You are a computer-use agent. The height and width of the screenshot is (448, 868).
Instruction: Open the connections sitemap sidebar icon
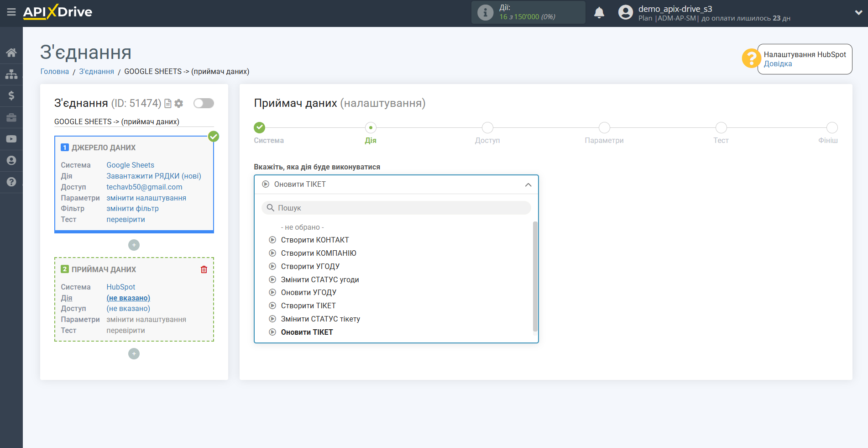pos(11,74)
